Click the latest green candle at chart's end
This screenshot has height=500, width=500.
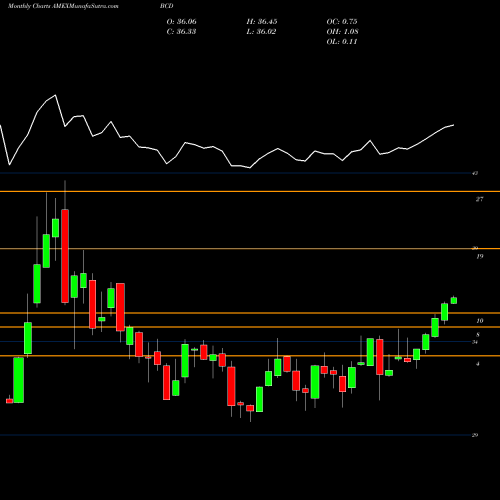tap(454, 300)
